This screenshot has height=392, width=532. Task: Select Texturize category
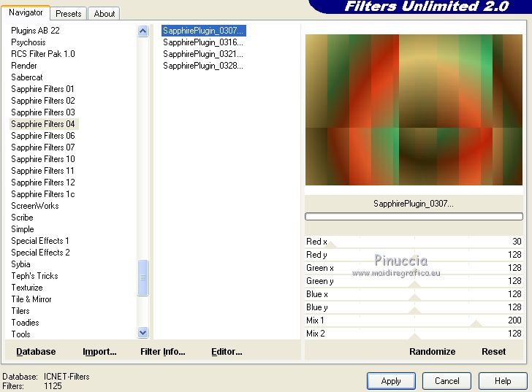coord(27,288)
